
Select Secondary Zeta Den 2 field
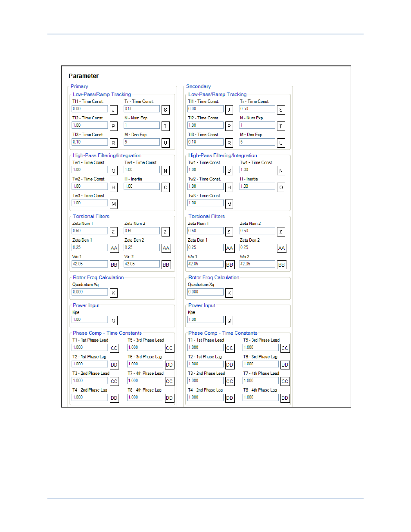coord(257,248)
